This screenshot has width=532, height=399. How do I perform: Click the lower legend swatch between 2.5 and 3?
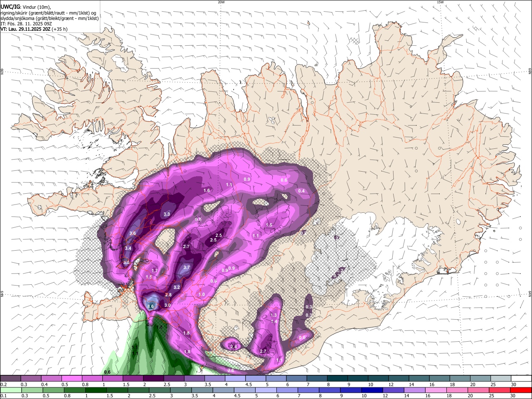click(160, 390)
